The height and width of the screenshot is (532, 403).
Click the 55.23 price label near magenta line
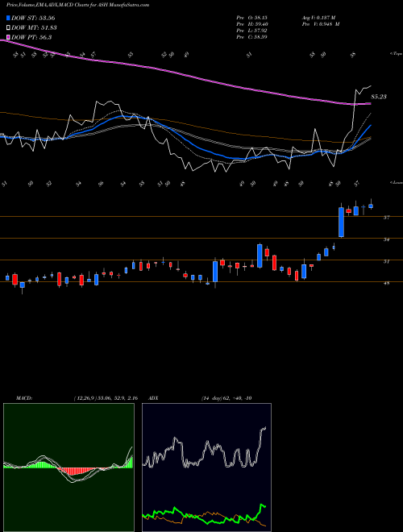pos(379,97)
